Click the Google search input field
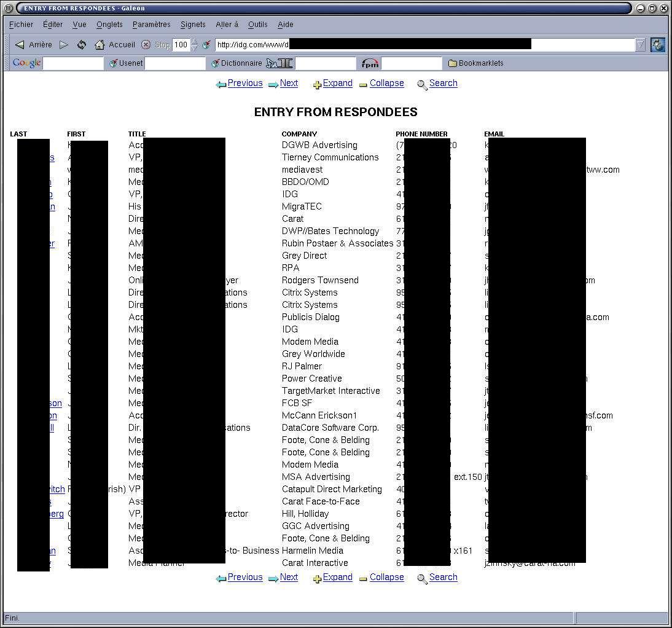This screenshot has height=628, width=672. pos(73,63)
